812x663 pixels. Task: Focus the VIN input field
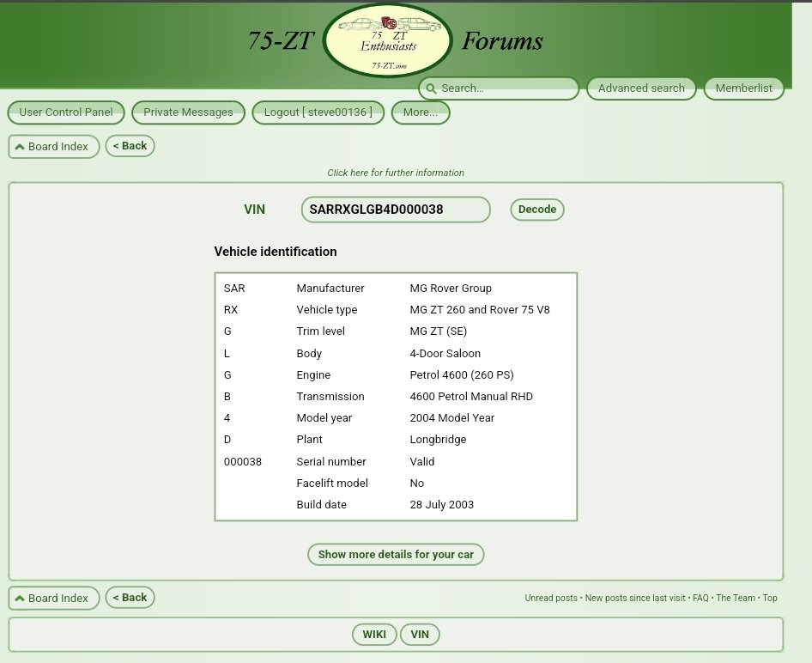[x=395, y=210]
